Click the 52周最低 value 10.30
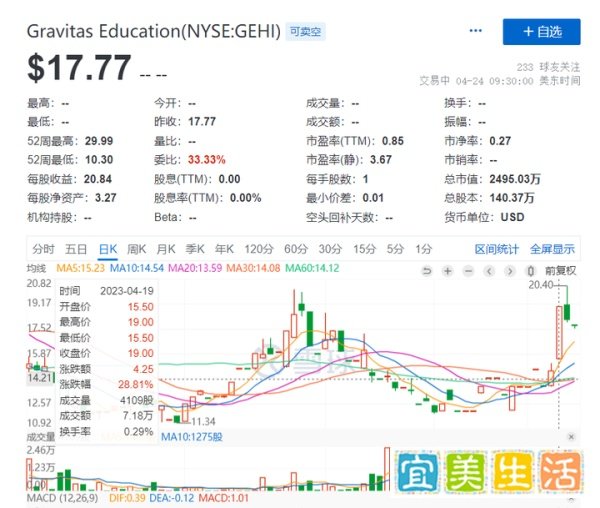 [x=99, y=160]
